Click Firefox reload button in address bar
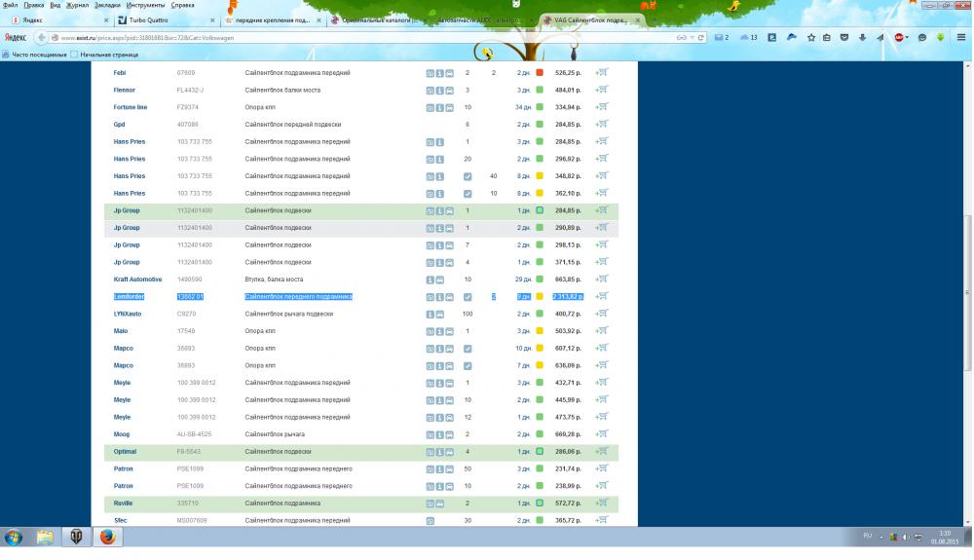This screenshot has width=974, height=560. pos(700,38)
